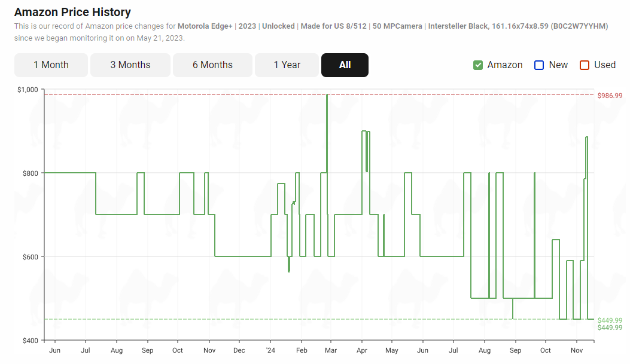Click the $600 y-axis label

pos(30,257)
